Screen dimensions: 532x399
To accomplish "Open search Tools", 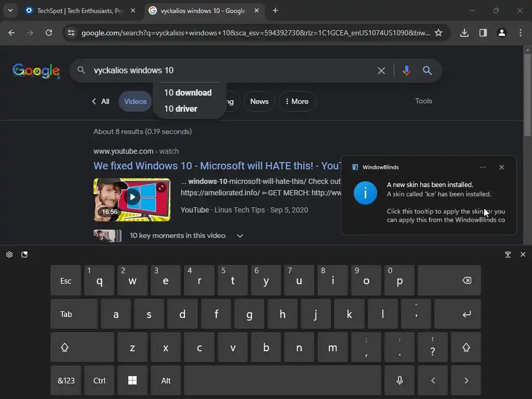I will click(x=423, y=101).
